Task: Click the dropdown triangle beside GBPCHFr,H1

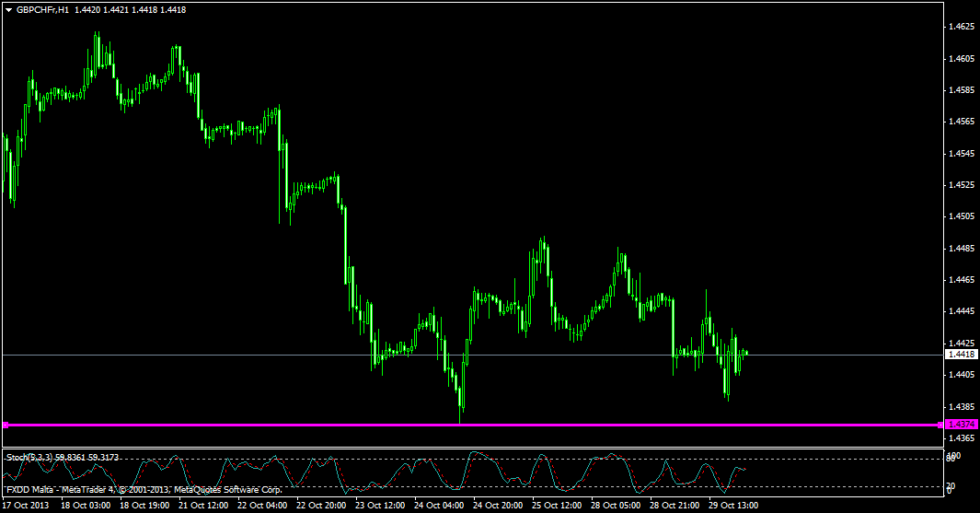Action: pyautogui.click(x=9, y=9)
